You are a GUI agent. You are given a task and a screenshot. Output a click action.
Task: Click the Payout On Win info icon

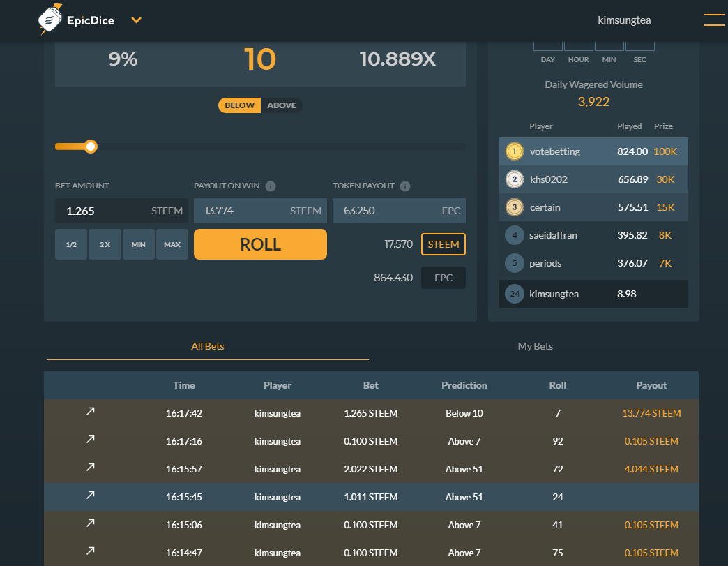[x=271, y=186]
